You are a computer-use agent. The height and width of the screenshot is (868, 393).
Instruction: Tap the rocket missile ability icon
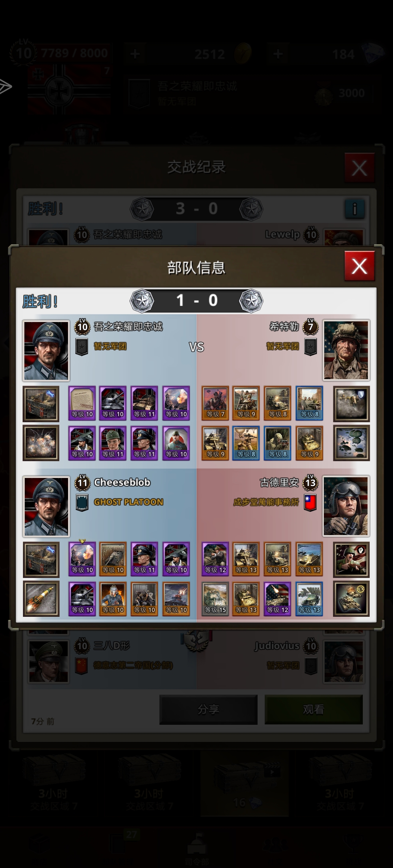coord(41,599)
